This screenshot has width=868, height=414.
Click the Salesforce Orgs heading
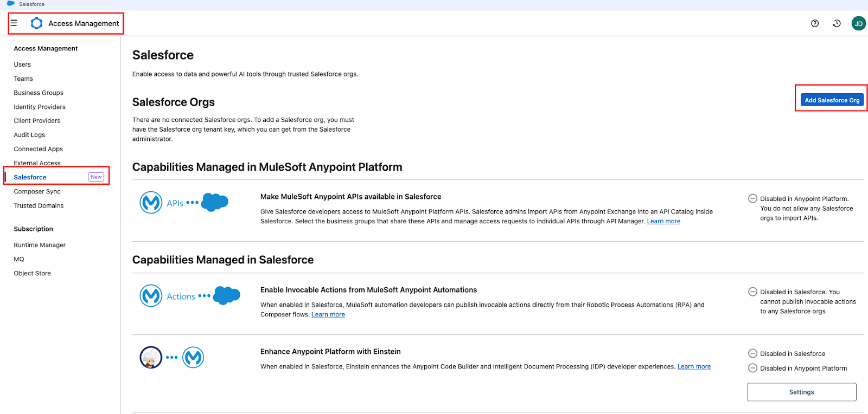174,102
